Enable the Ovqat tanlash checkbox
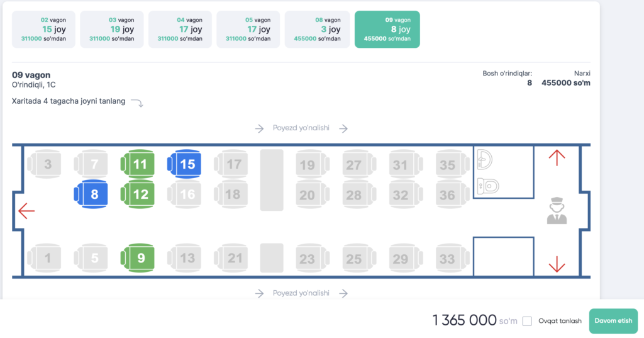 (x=528, y=321)
